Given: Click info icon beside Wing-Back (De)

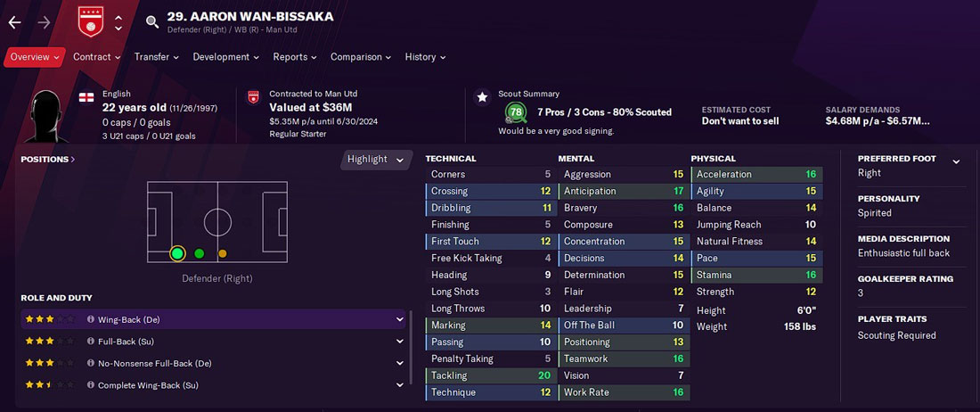Looking at the screenshot, I should pyautogui.click(x=91, y=319).
